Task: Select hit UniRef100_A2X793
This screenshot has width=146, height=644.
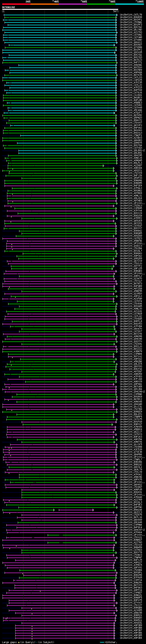Action: [x=131, y=32]
